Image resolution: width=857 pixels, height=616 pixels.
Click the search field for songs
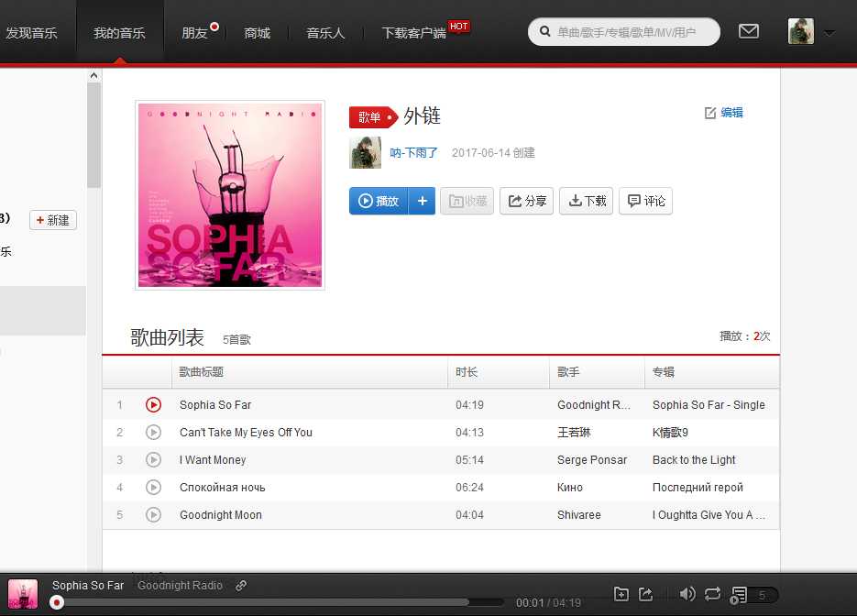click(623, 32)
